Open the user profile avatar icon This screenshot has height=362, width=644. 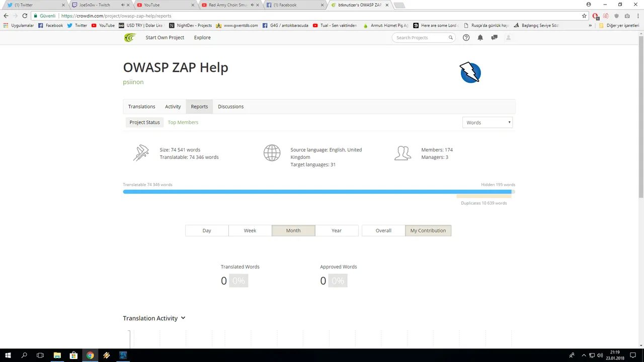click(x=508, y=38)
